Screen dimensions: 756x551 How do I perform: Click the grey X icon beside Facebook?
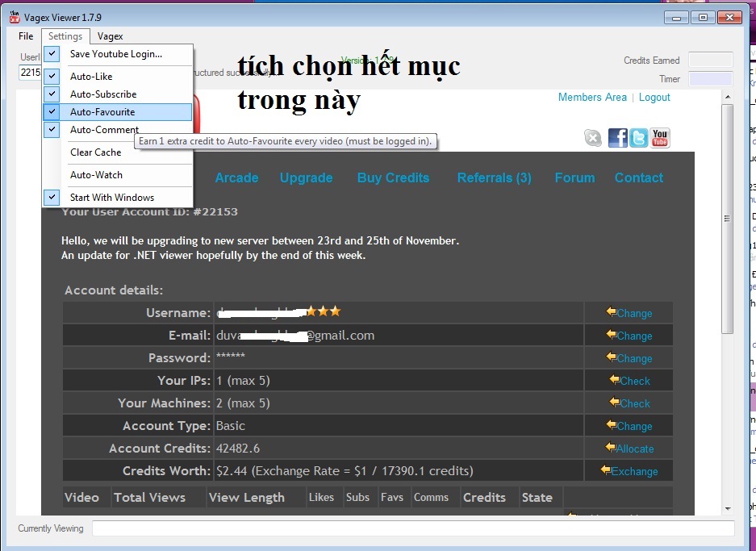[593, 138]
